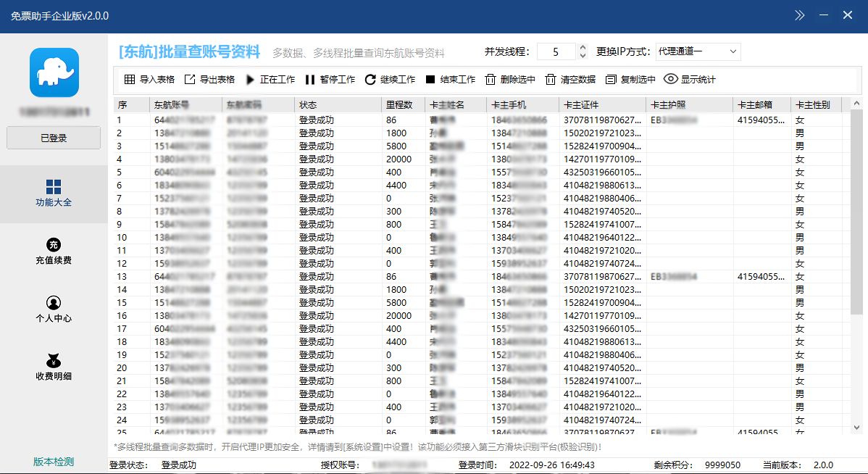Sort by the 序 column header

point(132,104)
